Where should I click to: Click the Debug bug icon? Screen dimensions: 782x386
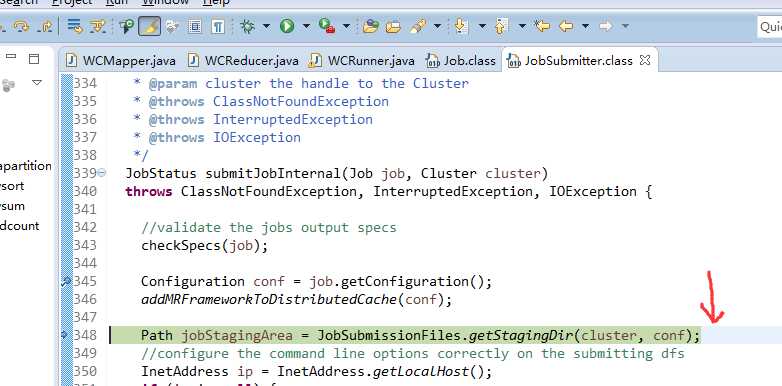(247, 26)
